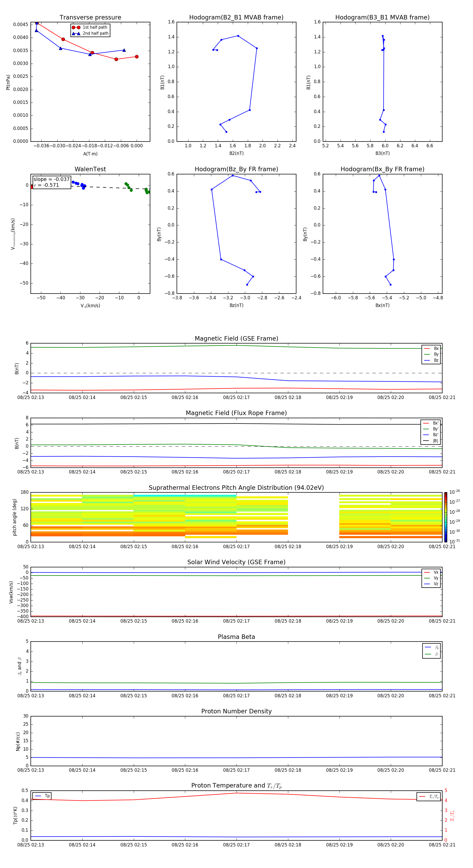Click the 'Bx(nT)' x-axis label
This screenshot has width=473, height=868.
382,305
